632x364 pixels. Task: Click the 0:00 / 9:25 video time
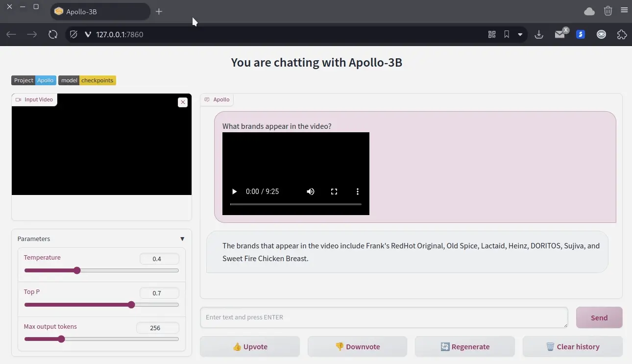262,192
